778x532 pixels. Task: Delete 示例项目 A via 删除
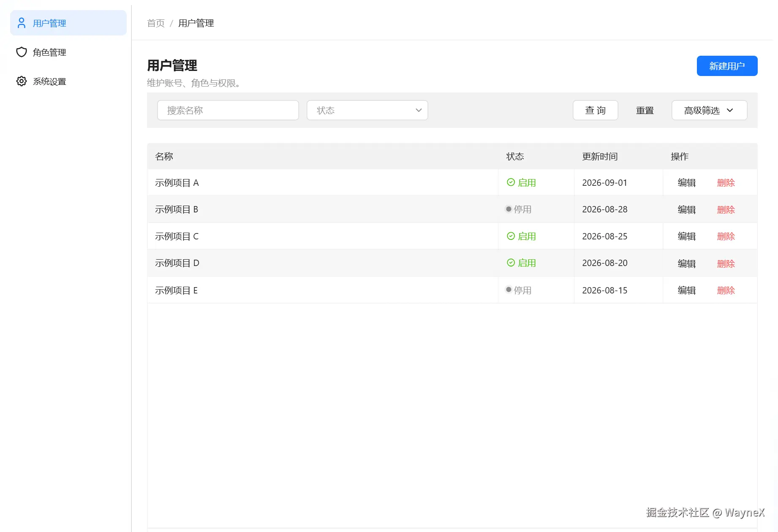[x=726, y=182]
